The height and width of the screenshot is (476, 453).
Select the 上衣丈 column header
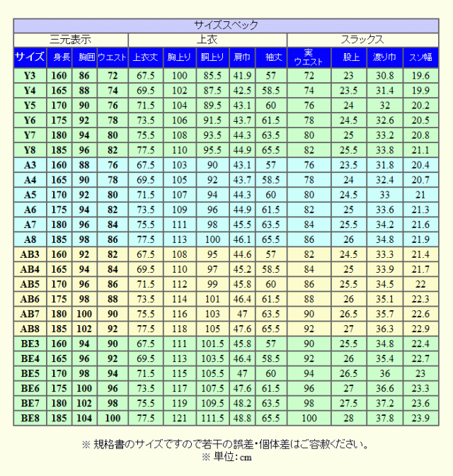(x=146, y=57)
